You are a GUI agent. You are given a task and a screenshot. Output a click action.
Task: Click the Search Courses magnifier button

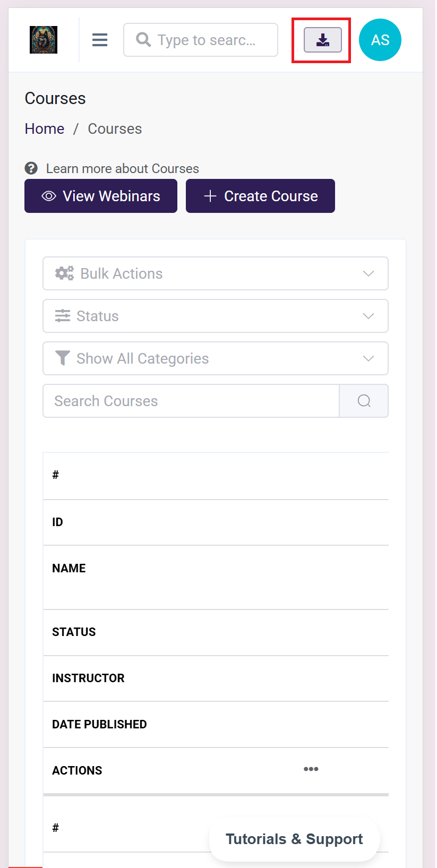[364, 401]
